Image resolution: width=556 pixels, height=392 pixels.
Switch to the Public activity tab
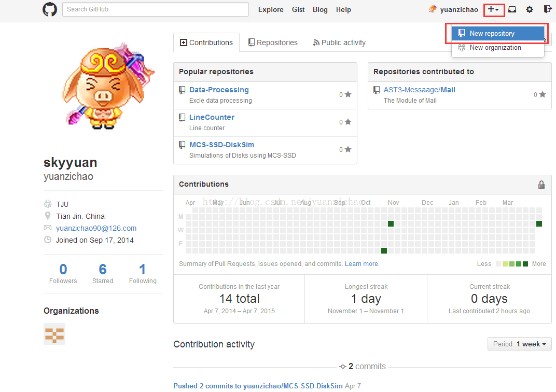(x=339, y=43)
